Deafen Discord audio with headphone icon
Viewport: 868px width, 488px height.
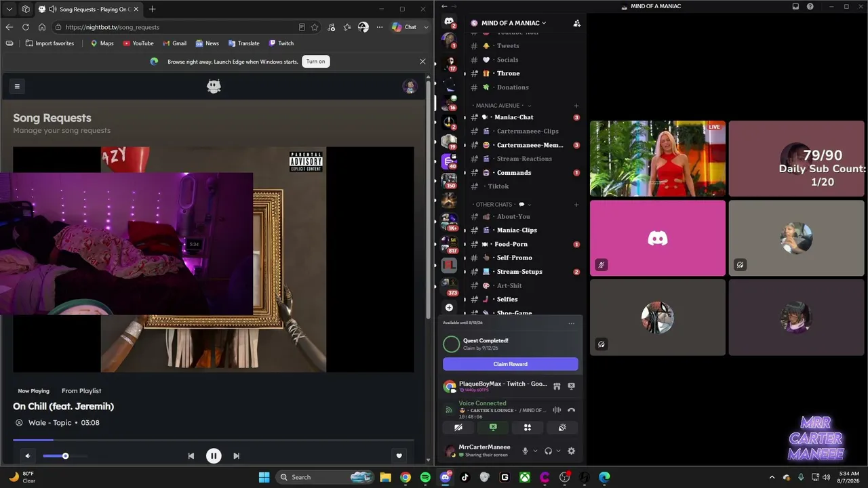coord(548,451)
